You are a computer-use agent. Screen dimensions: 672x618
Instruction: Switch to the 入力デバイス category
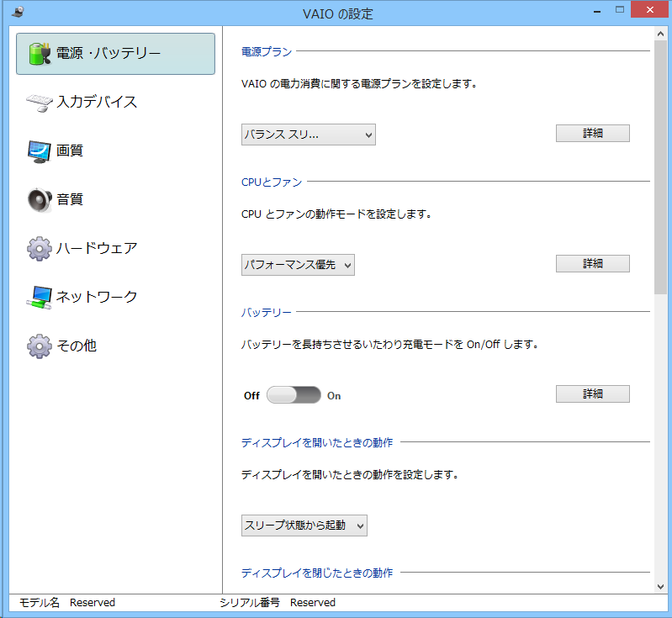click(x=116, y=103)
